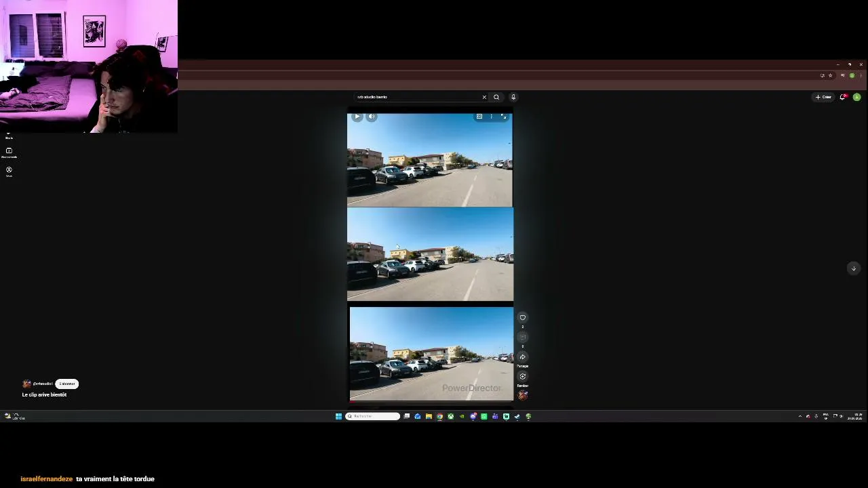
Task: Switch to Chrome on the taskbar
Action: click(x=439, y=416)
